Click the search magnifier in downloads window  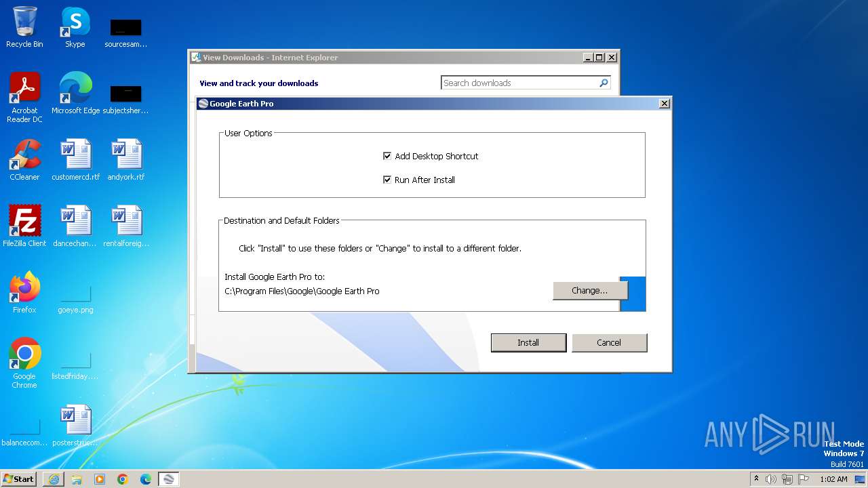point(604,83)
